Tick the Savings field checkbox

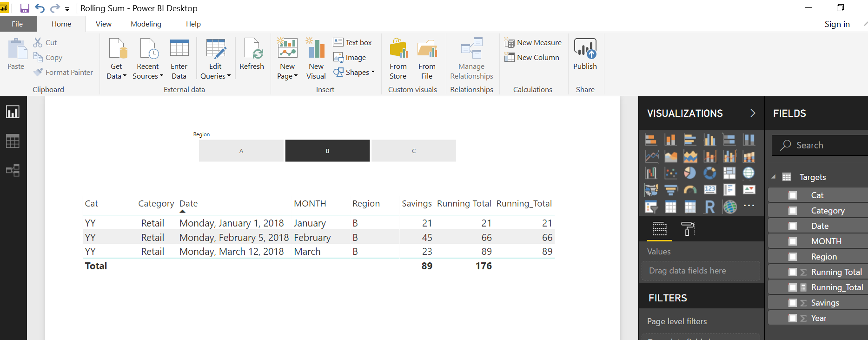coord(793,303)
